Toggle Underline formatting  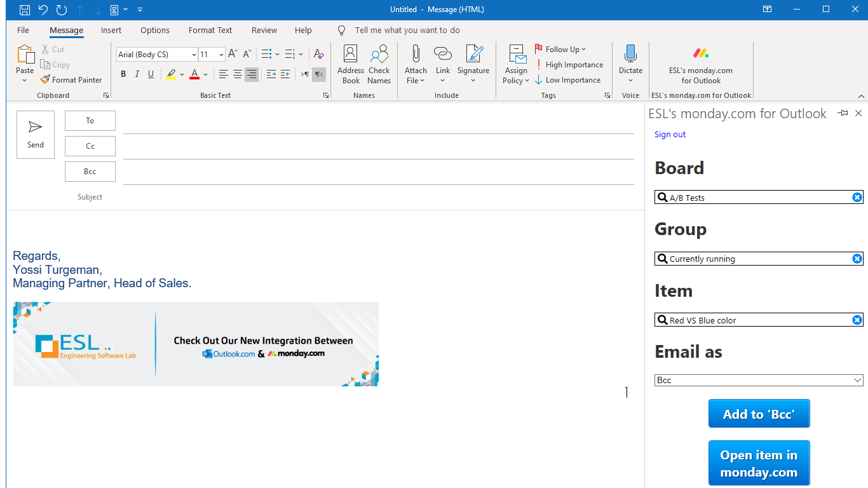(x=151, y=74)
